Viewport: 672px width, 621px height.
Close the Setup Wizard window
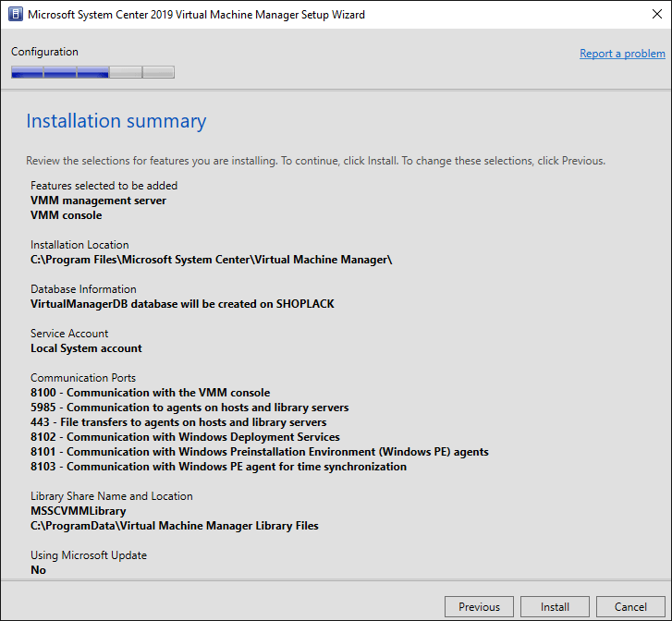[x=656, y=14]
